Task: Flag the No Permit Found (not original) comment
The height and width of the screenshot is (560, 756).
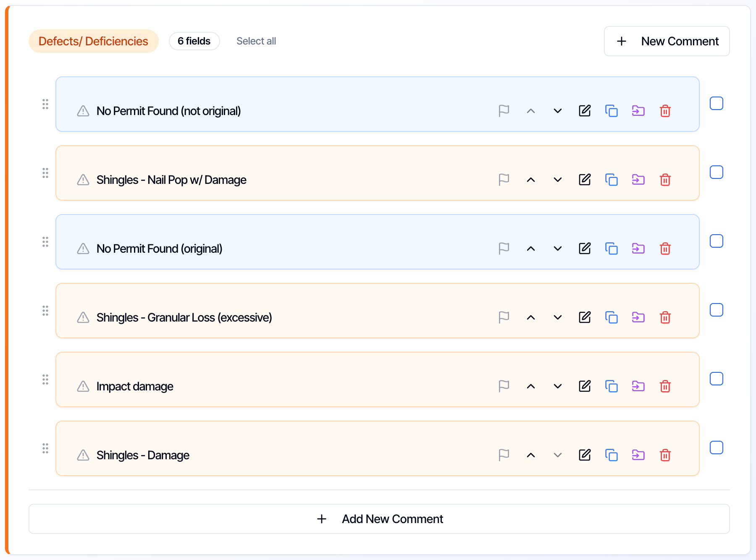Action: click(504, 111)
